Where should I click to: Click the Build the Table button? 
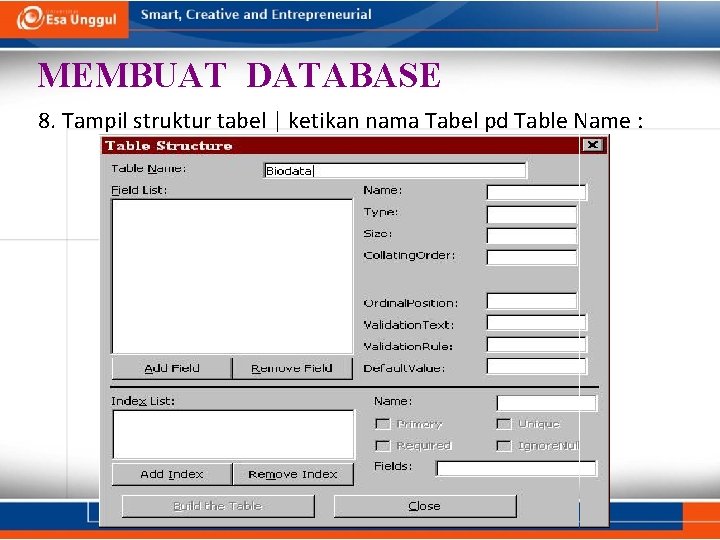218,506
